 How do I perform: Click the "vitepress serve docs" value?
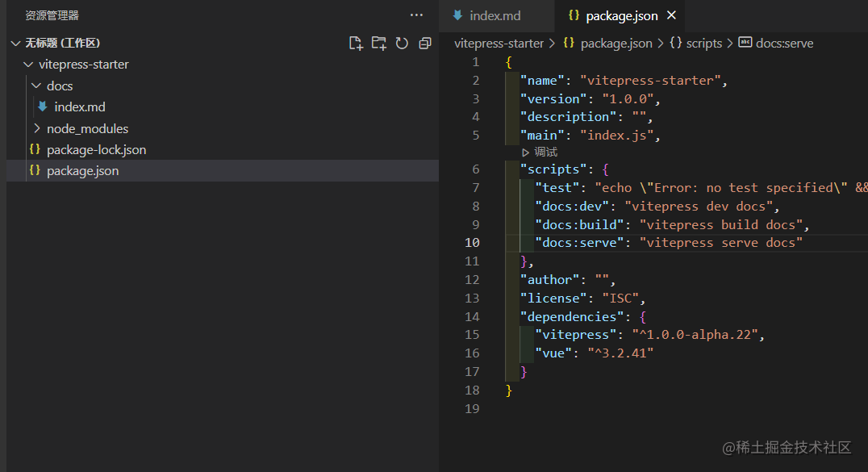point(721,243)
